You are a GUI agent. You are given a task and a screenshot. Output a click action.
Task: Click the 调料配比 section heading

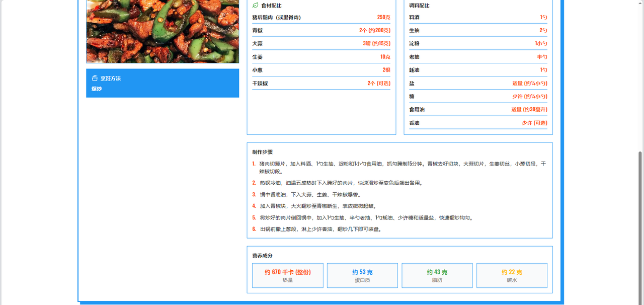(419, 6)
